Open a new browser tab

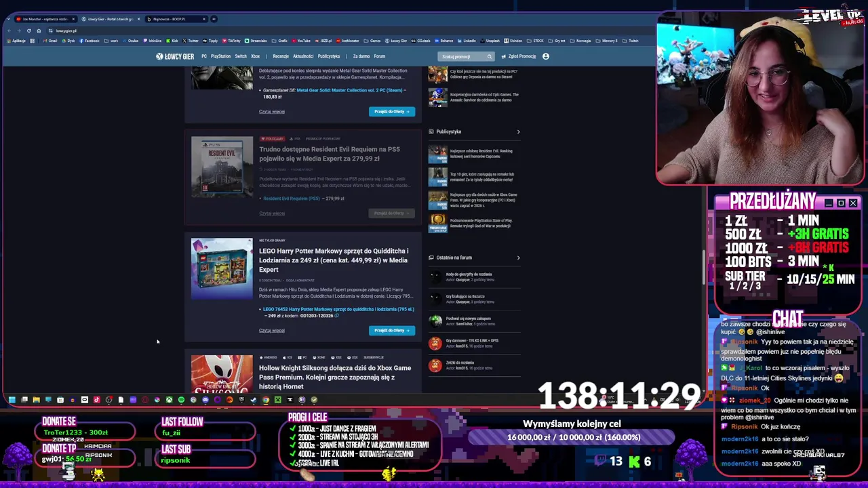point(214,19)
